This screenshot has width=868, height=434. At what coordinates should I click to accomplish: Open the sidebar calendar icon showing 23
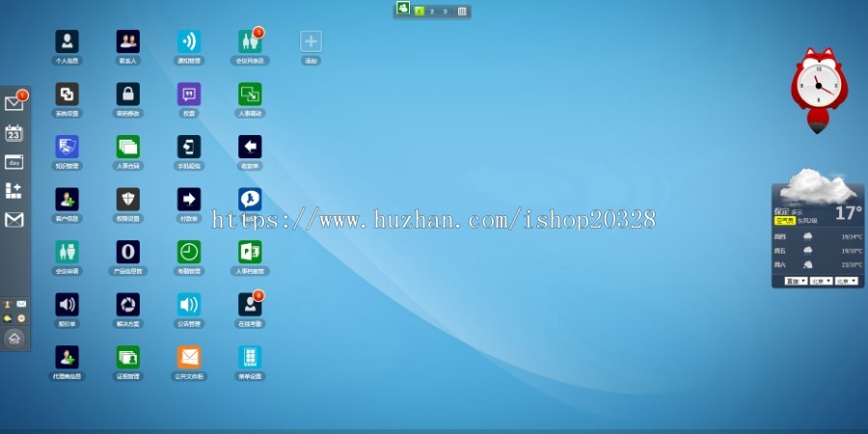[14, 133]
